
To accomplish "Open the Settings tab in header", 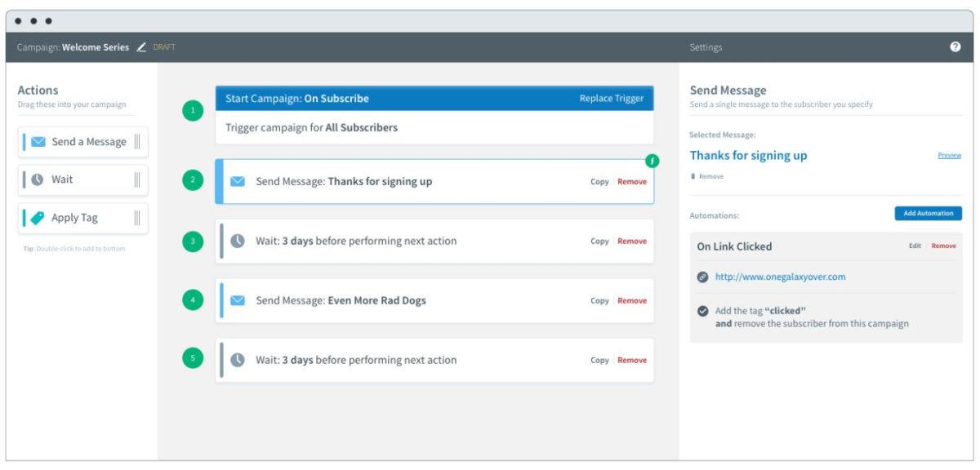I will point(706,47).
